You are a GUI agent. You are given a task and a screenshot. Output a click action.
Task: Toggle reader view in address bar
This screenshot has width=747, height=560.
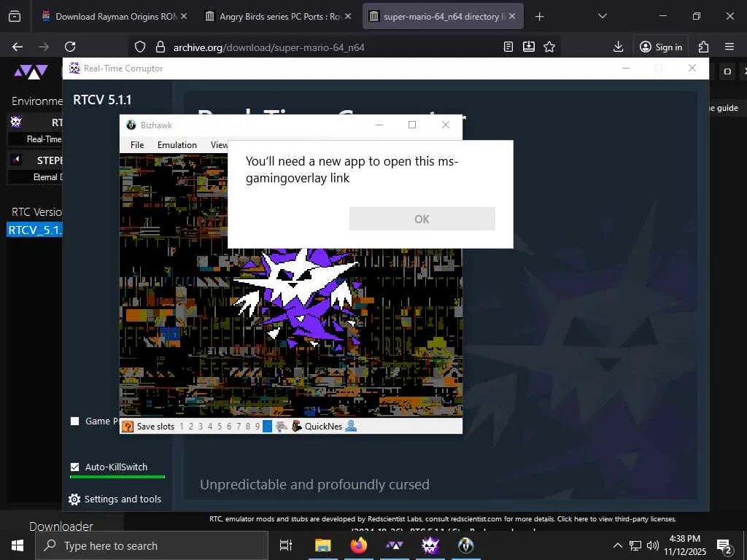coord(508,47)
